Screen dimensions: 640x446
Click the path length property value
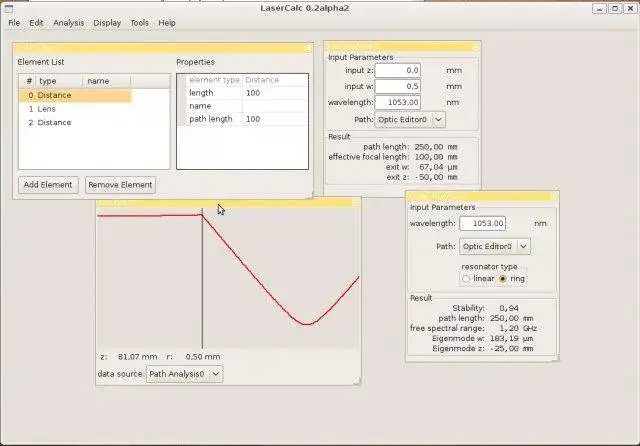click(275, 119)
